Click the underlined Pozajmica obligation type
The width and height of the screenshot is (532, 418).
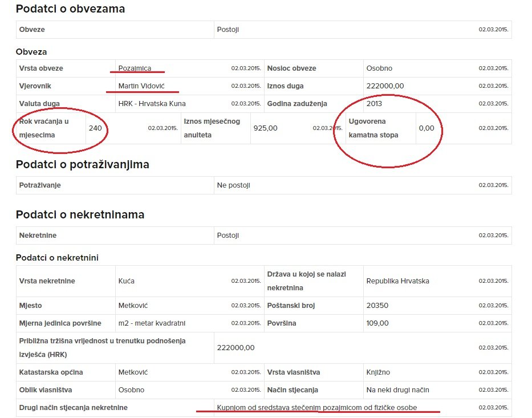(135, 68)
